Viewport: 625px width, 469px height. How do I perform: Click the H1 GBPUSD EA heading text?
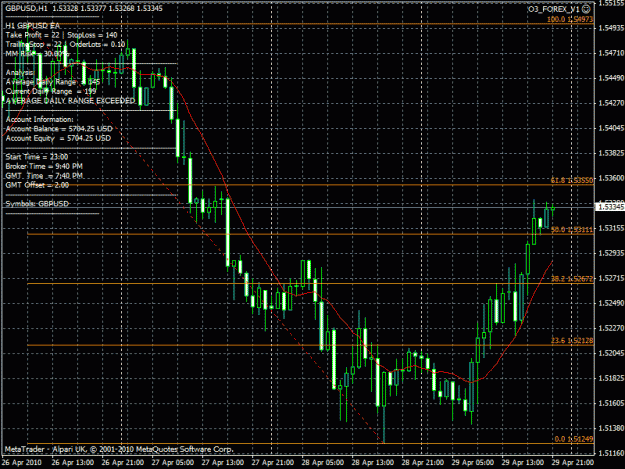click(33, 26)
